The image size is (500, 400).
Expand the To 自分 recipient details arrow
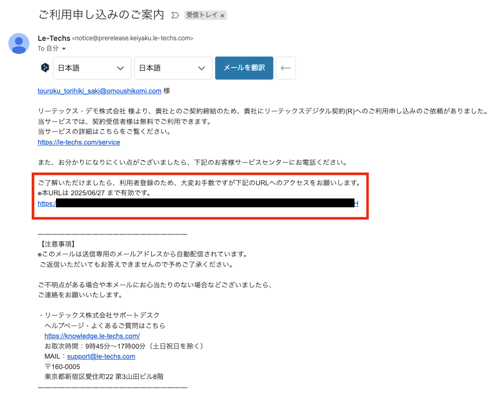(x=64, y=49)
